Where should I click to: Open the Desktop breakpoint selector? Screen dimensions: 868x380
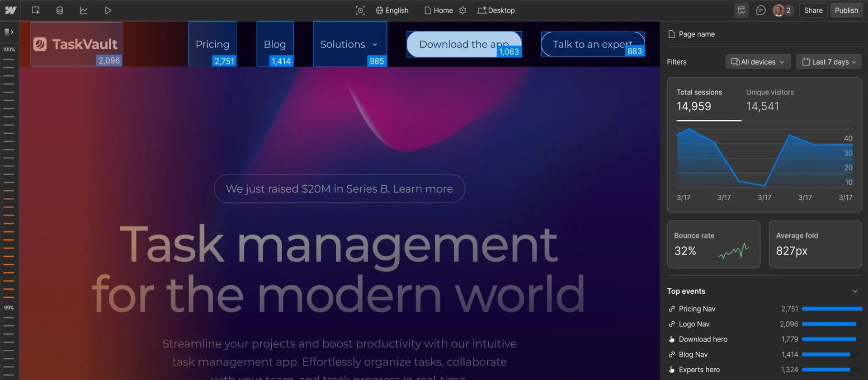(x=496, y=10)
